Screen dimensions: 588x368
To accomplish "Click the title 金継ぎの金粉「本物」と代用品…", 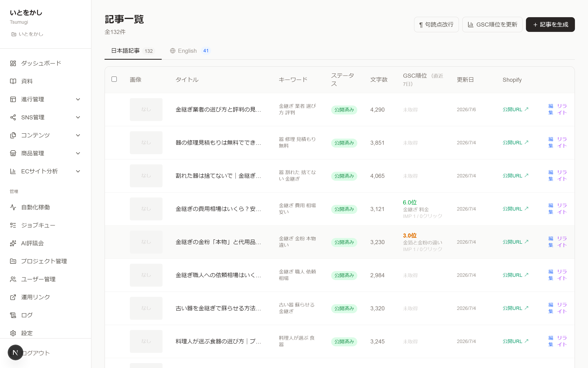I will click(218, 242).
